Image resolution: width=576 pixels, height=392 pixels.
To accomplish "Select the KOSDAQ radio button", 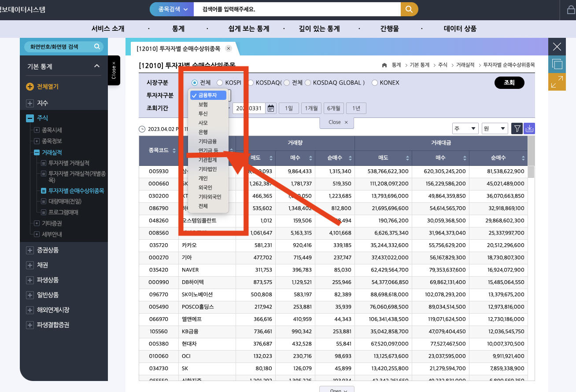I will pos(251,83).
